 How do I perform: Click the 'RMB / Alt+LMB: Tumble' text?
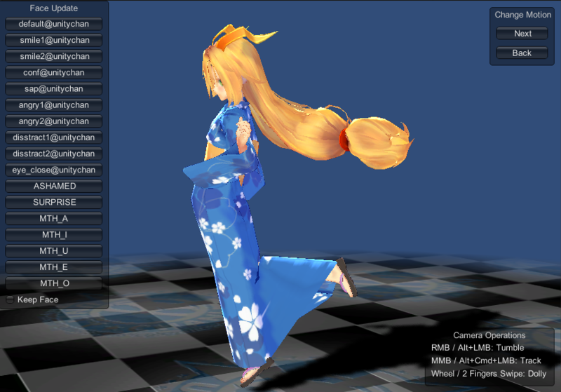point(478,348)
